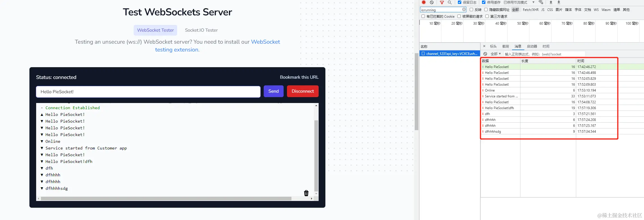This screenshot has width=644, height=220.
Task: Filter requests by Fetch/XHR type
Action: 531,10
